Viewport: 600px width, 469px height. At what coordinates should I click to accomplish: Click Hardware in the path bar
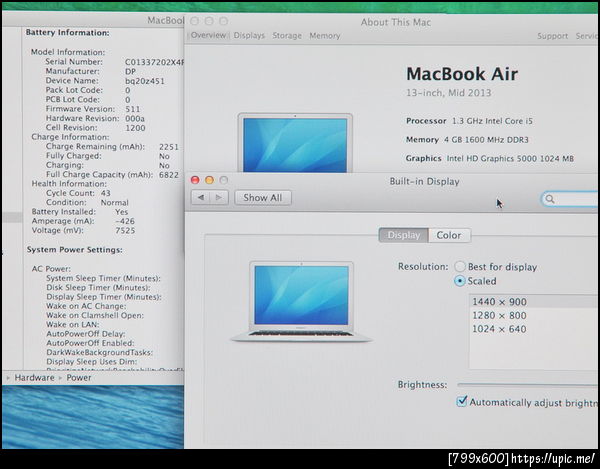pos(34,378)
